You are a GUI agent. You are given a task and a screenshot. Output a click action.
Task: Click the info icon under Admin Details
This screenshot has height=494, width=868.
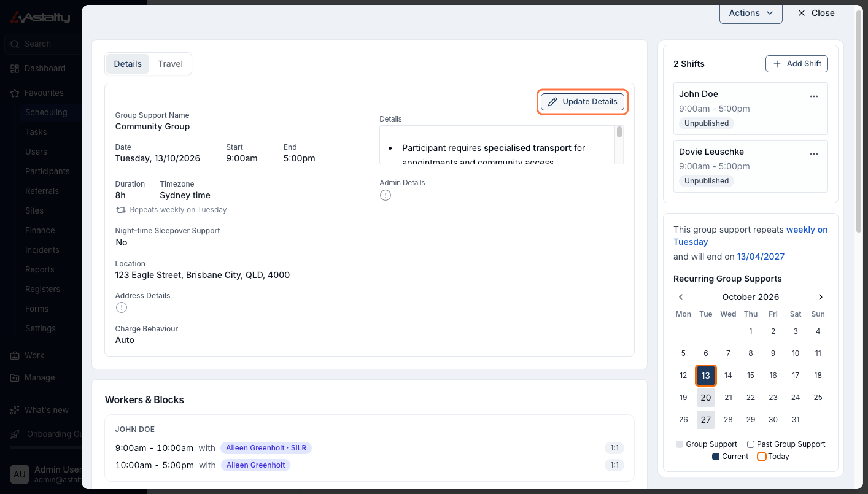point(386,195)
